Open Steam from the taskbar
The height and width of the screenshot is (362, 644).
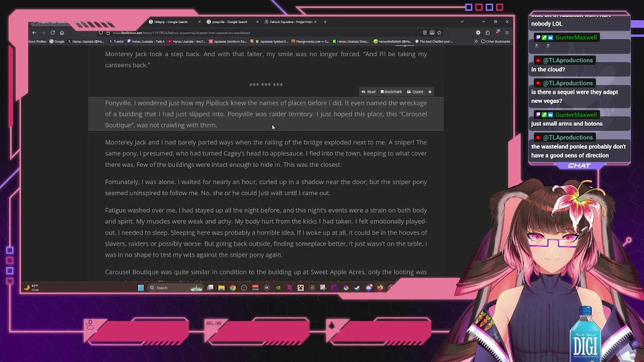(x=356, y=288)
